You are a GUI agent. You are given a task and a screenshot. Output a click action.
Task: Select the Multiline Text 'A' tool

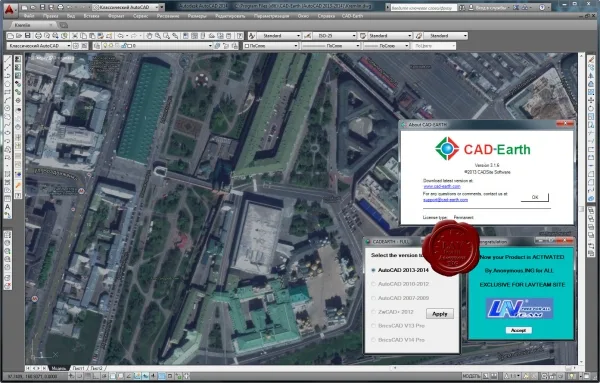coord(7,207)
